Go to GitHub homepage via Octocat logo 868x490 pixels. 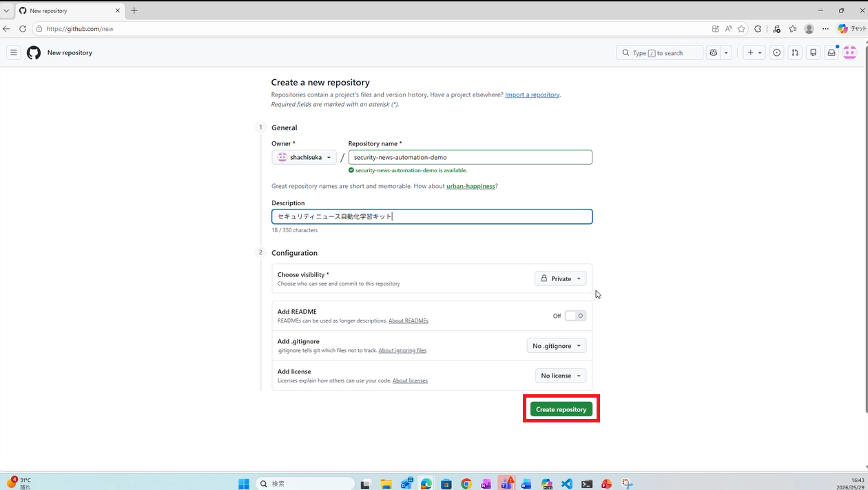click(34, 52)
